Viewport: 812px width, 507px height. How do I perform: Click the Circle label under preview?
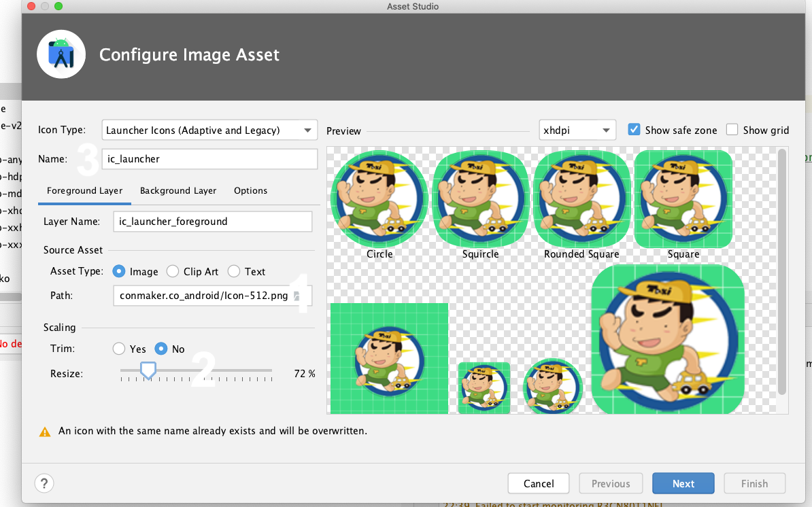point(379,254)
